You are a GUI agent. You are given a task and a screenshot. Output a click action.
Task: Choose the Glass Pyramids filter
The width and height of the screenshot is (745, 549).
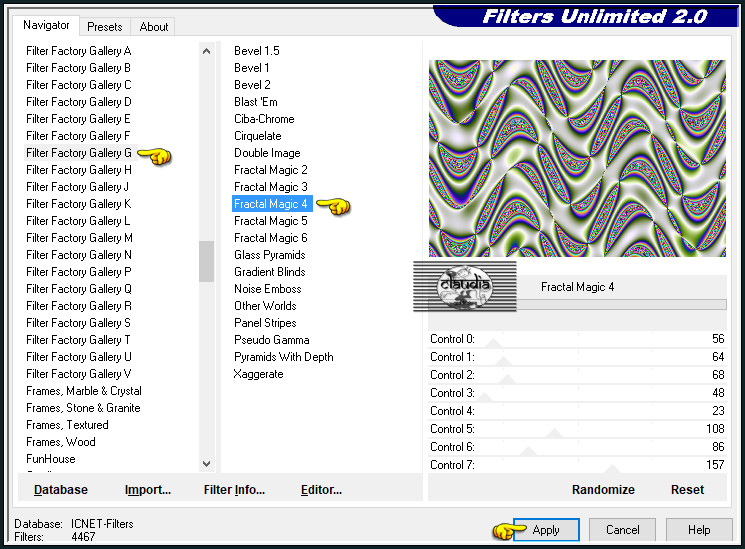(270, 255)
